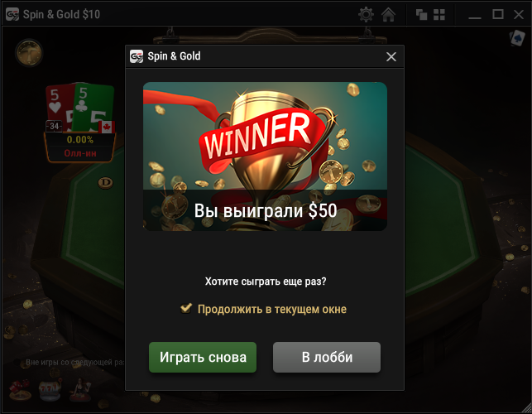Maximize the Spin & Gold $10 window

coord(498,14)
